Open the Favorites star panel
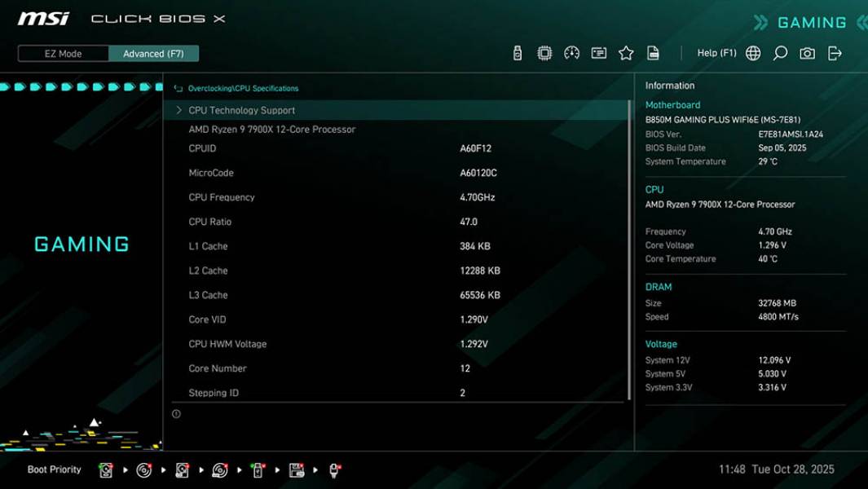The image size is (868, 489). click(x=627, y=52)
